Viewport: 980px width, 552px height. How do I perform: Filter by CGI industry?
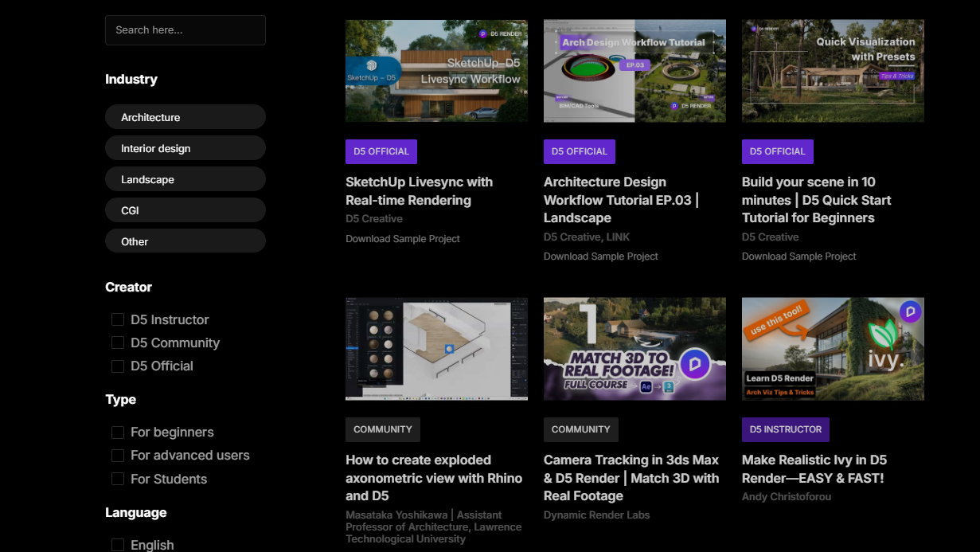tap(185, 210)
